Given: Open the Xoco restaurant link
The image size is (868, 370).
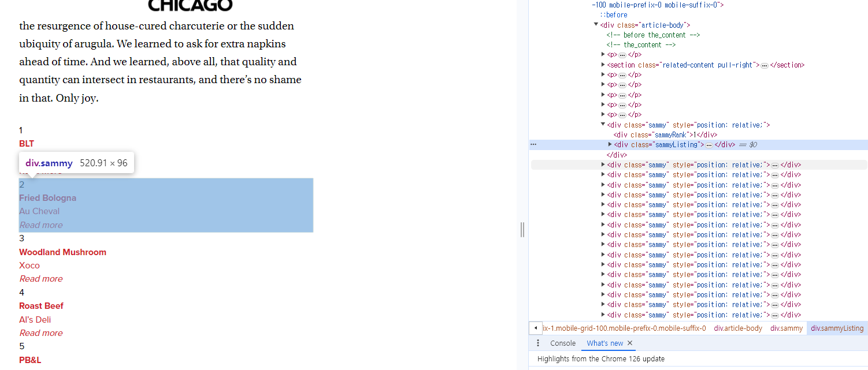Looking at the screenshot, I should [x=29, y=266].
